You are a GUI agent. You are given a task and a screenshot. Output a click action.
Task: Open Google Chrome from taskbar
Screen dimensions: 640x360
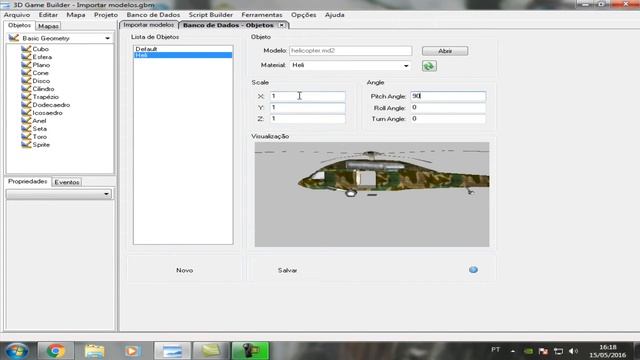(x=56, y=351)
